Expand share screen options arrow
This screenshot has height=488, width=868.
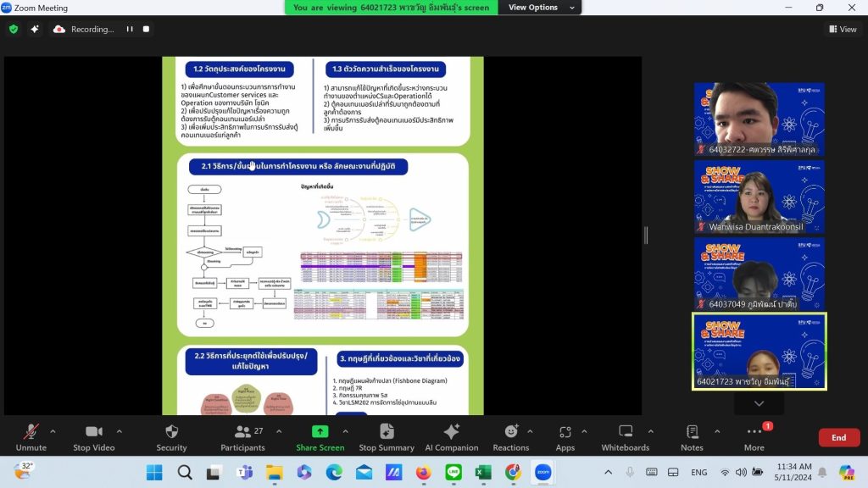[346, 431]
